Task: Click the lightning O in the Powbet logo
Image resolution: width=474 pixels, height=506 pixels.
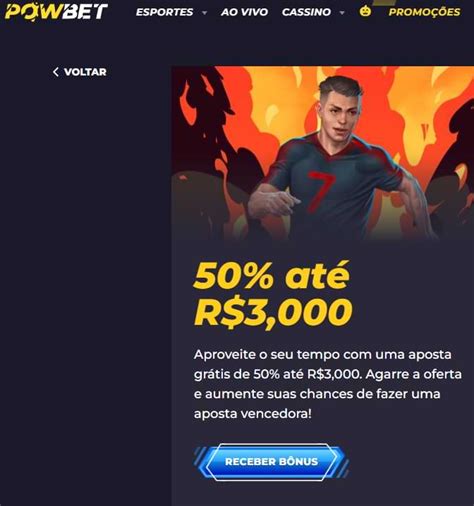Action: (30, 12)
